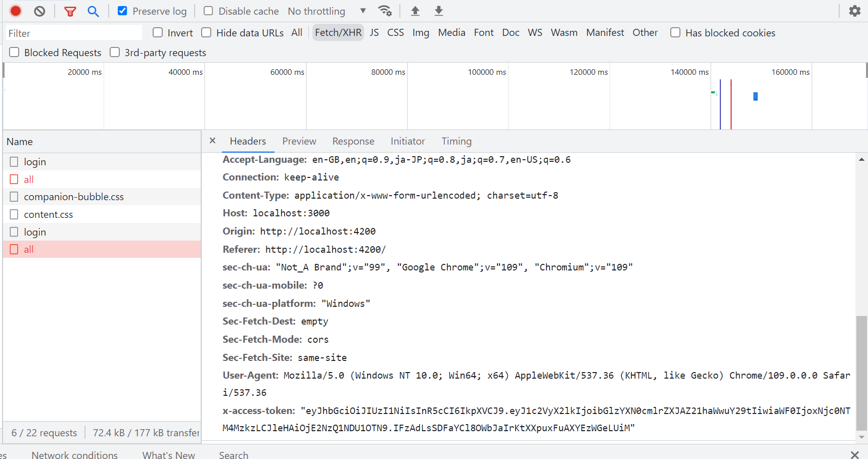Toggle Preserve log checkbox
This screenshot has width=868, height=459.
point(122,11)
